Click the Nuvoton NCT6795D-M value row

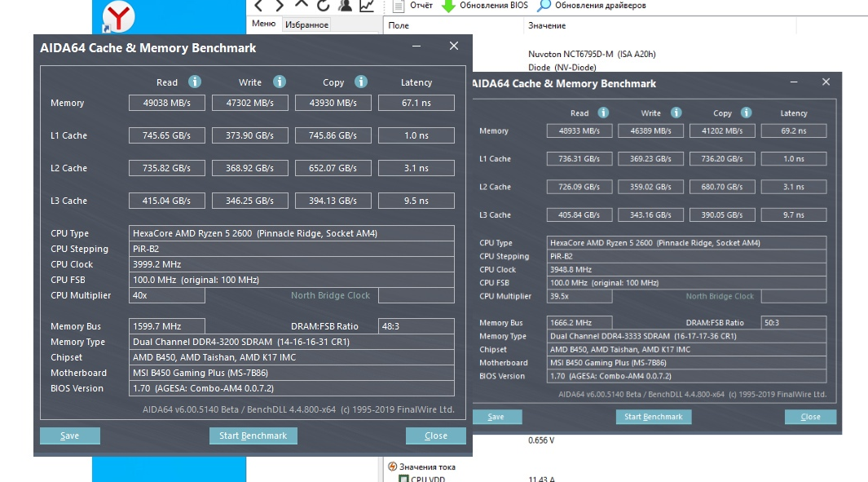coord(592,55)
